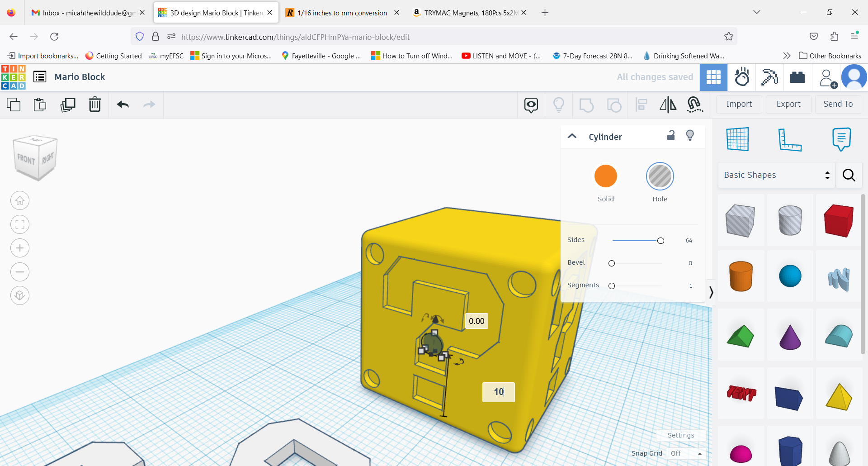This screenshot has width=868, height=466.
Task: Click the Export button
Action: [788, 104]
